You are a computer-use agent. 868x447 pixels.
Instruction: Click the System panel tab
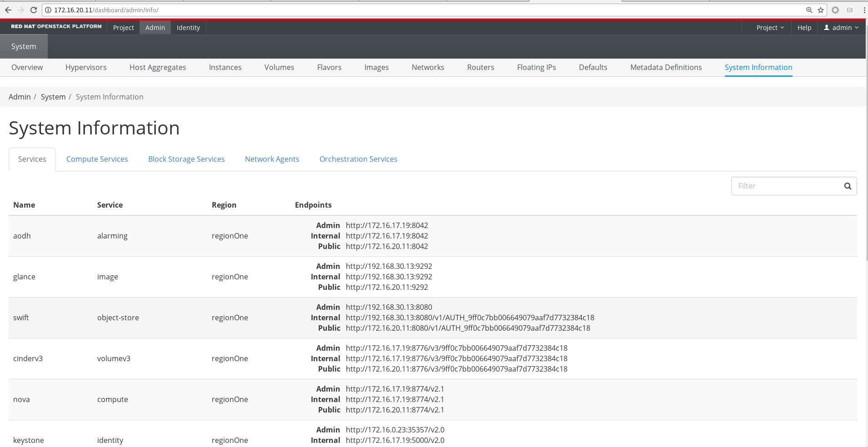point(24,46)
